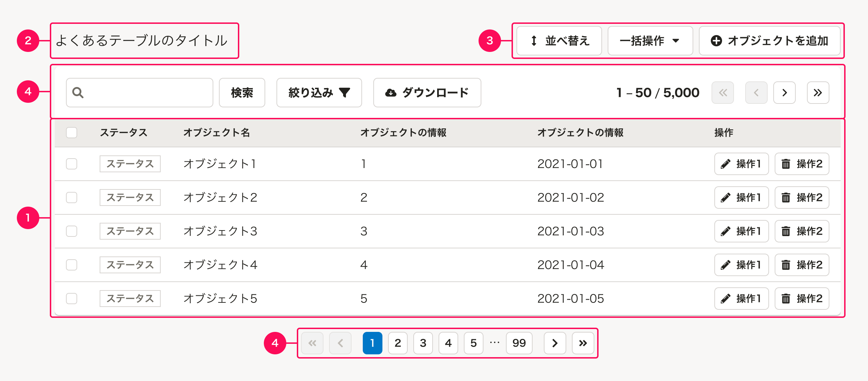Open the 並べ替え sort control
Viewport: 868px width, 381px height.
click(x=559, y=41)
